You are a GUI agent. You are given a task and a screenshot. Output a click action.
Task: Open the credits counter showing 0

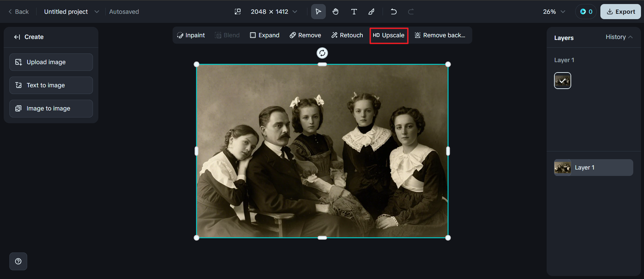[x=586, y=12]
